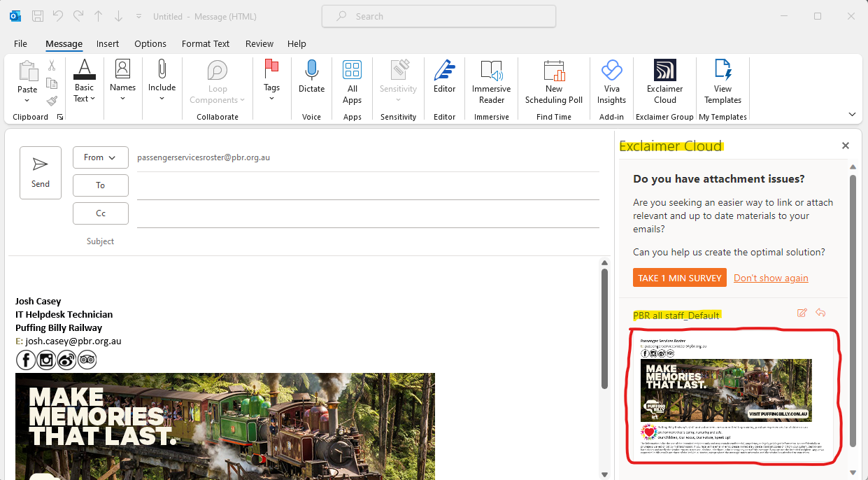The image size is (868, 480).
Task: Open the Review tab
Action: coord(259,43)
